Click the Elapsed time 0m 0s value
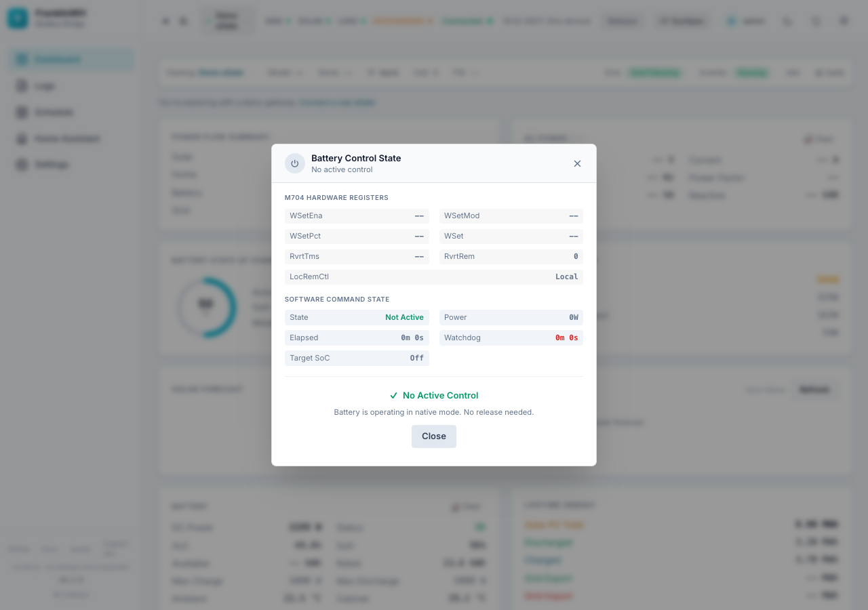The height and width of the screenshot is (610, 868). pos(412,338)
